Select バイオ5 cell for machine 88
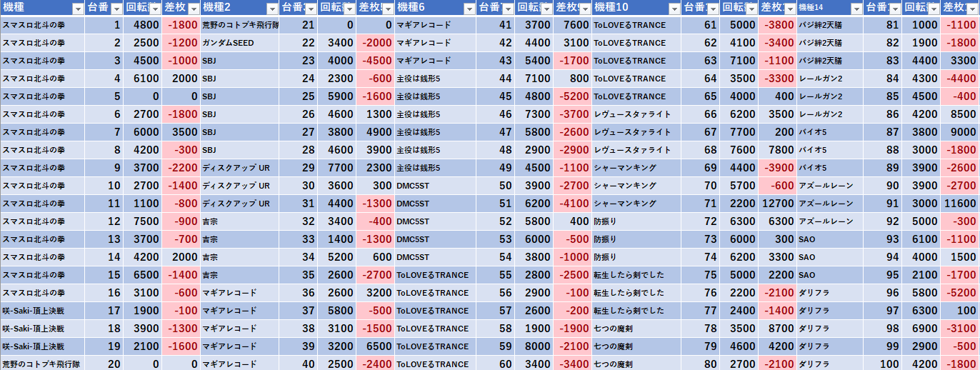Screen dimensions: 980x370 (x=830, y=150)
